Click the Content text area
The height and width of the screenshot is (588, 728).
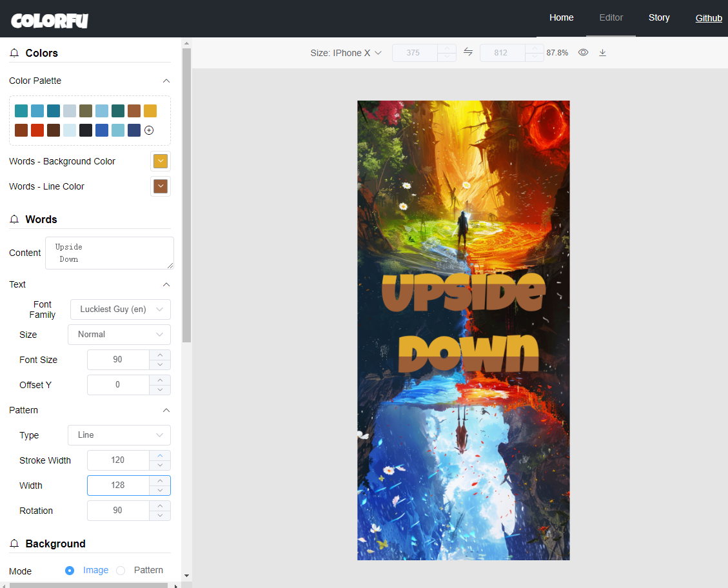(110, 253)
